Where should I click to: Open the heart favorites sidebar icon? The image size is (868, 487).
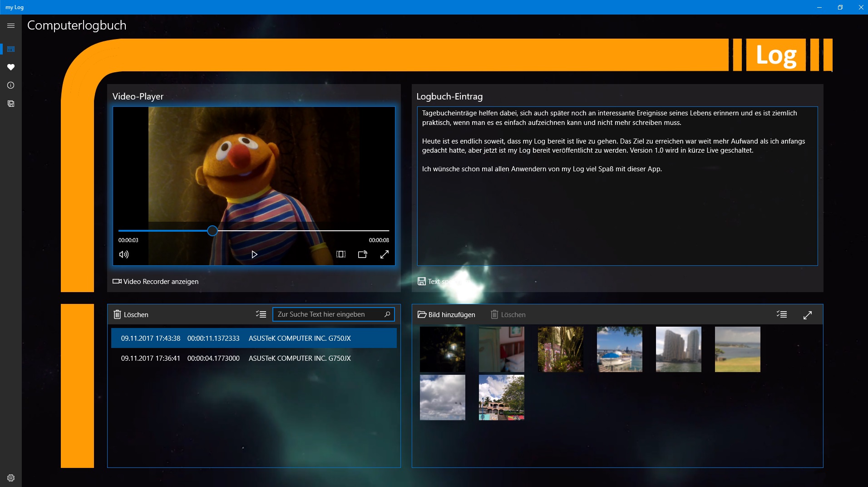coord(11,67)
